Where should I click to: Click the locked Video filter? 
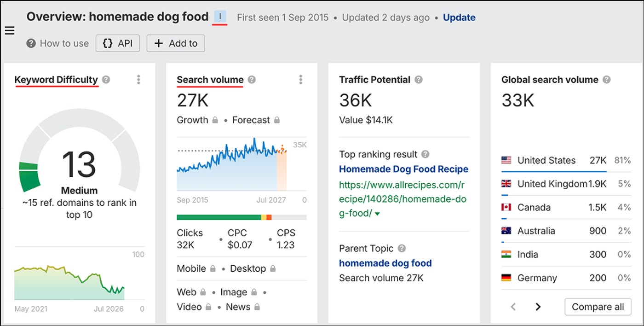pyautogui.click(x=194, y=307)
